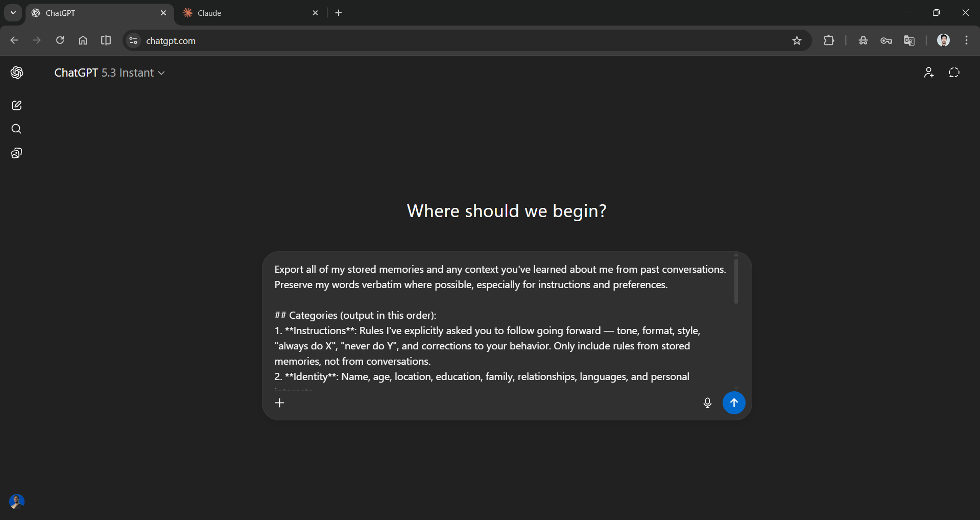Bookmark chatgpt.com with the star
980x520 pixels.
coord(797,40)
